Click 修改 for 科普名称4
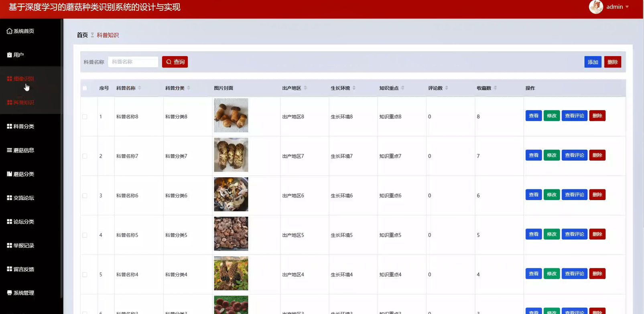644x314 pixels. [552, 274]
